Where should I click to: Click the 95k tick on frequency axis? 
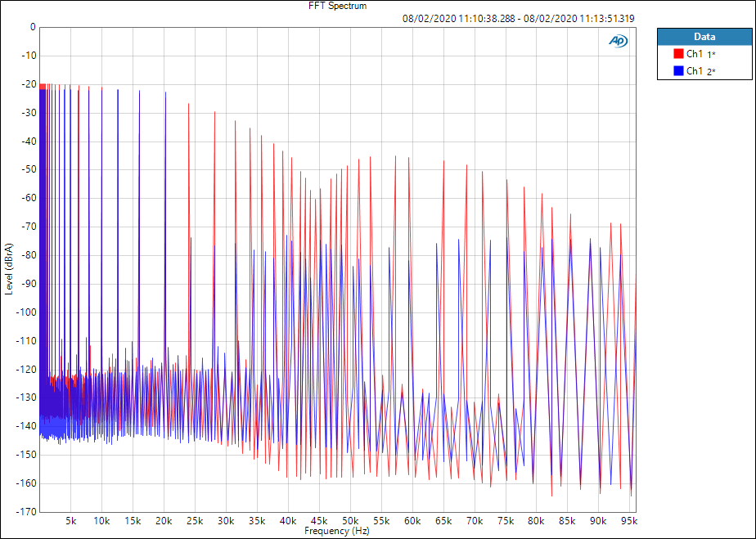point(629,521)
